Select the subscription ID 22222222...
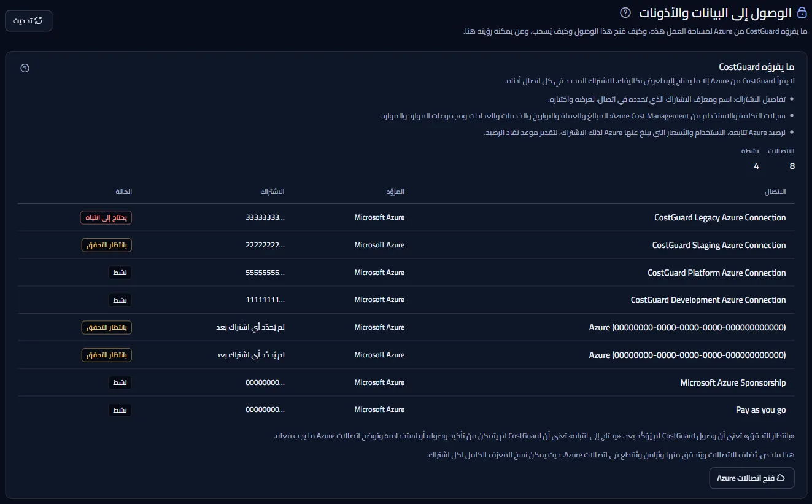 (265, 245)
